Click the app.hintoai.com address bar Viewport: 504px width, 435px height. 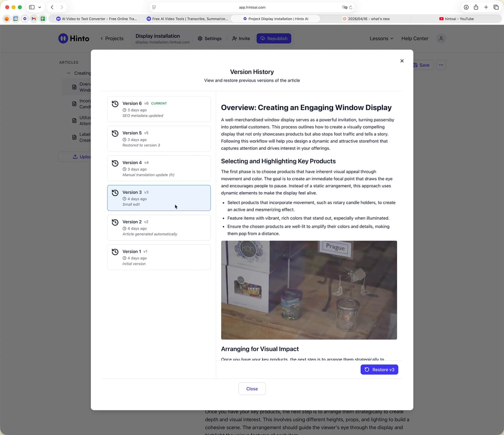point(252,7)
